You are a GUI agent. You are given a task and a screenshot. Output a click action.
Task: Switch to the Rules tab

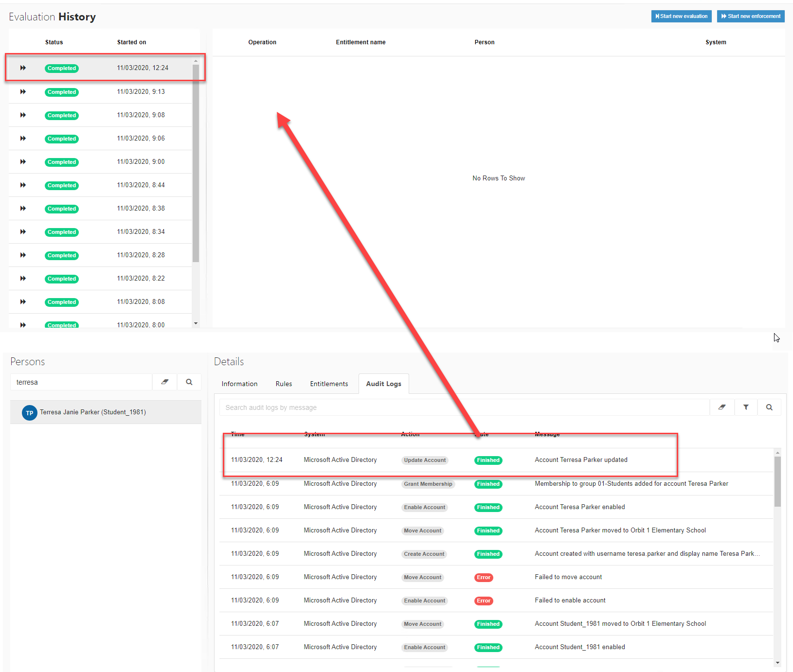coord(284,384)
